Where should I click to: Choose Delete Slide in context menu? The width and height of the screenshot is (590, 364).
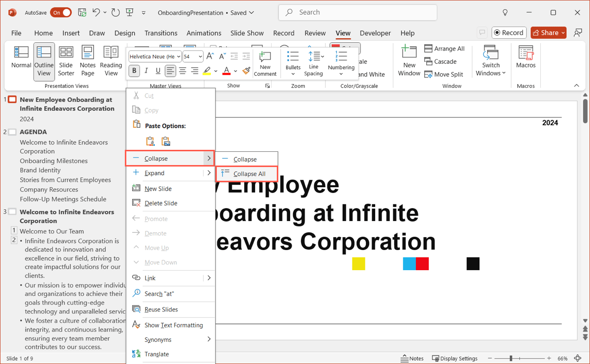(170, 203)
